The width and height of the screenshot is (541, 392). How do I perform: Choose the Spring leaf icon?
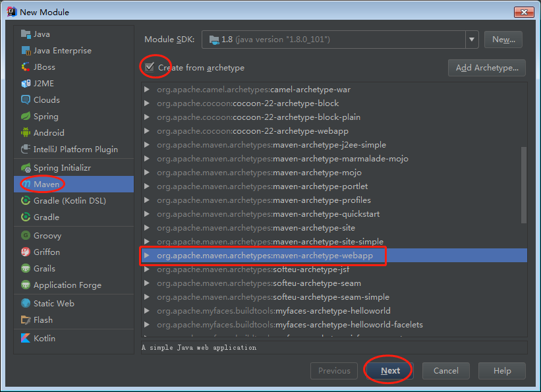point(26,117)
